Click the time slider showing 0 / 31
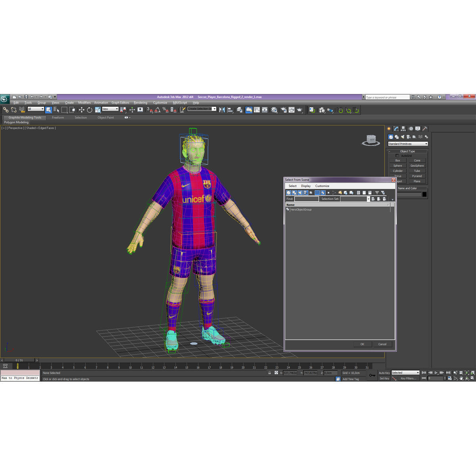The width and height of the screenshot is (476, 476). pyautogui.click(x=19, y=360)
